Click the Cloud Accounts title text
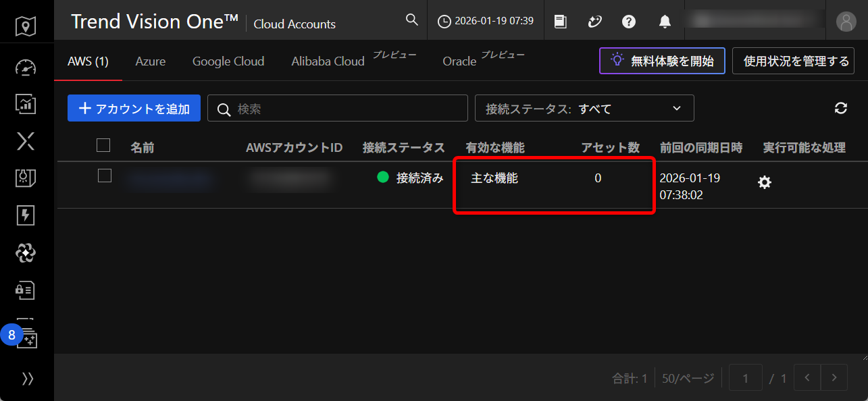The height and width of the screenshot is (401, 868). (295, 24)
